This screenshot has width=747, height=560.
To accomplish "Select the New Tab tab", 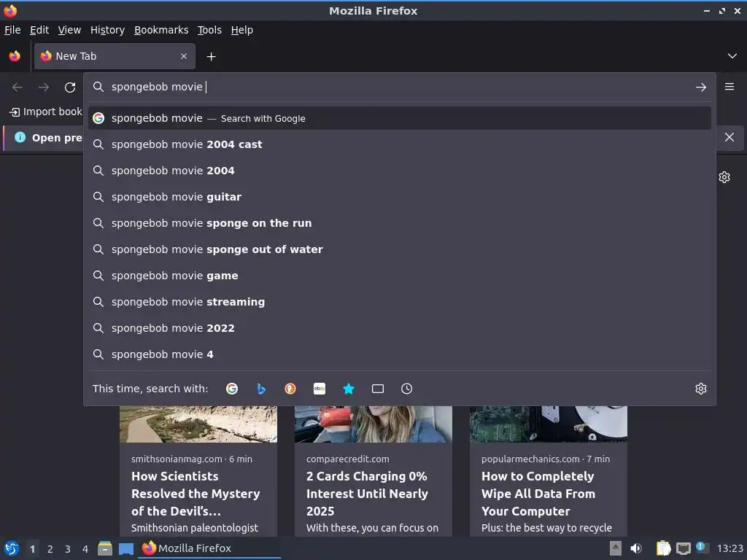I will pos(115,56).
